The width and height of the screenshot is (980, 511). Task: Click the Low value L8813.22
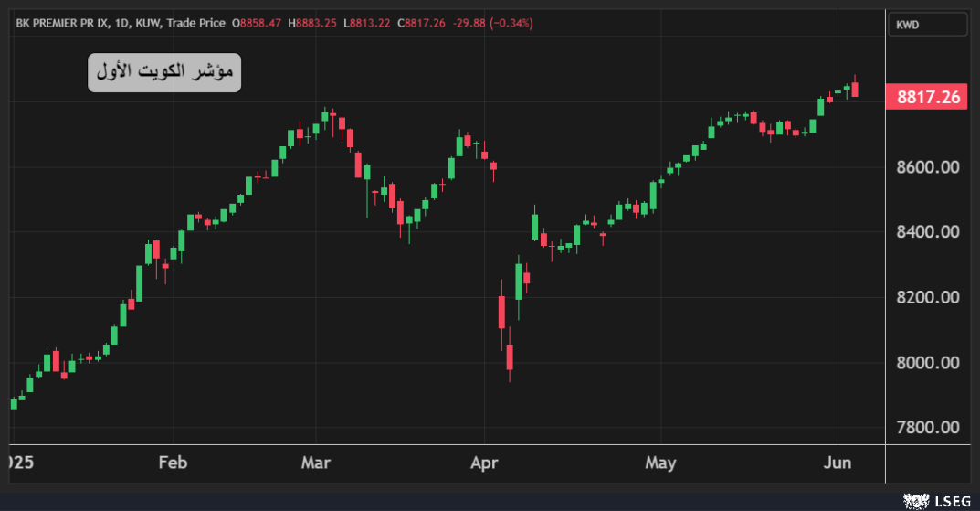368,22
